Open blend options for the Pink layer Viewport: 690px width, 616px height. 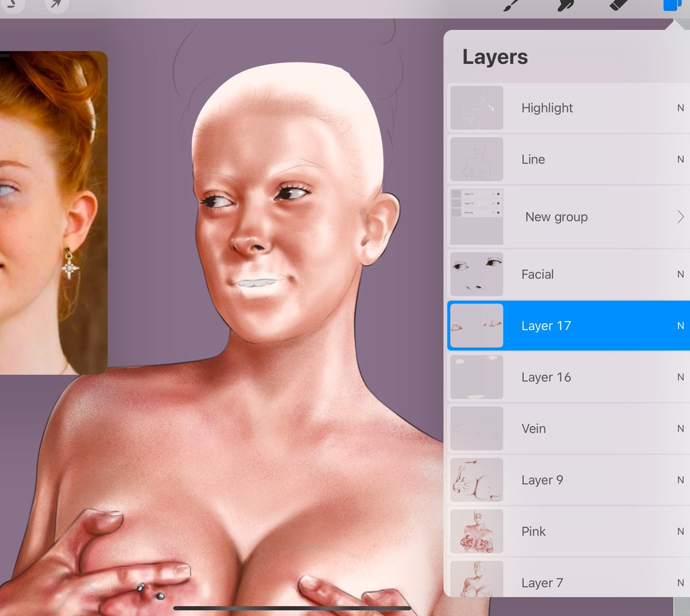coord(680,531)
